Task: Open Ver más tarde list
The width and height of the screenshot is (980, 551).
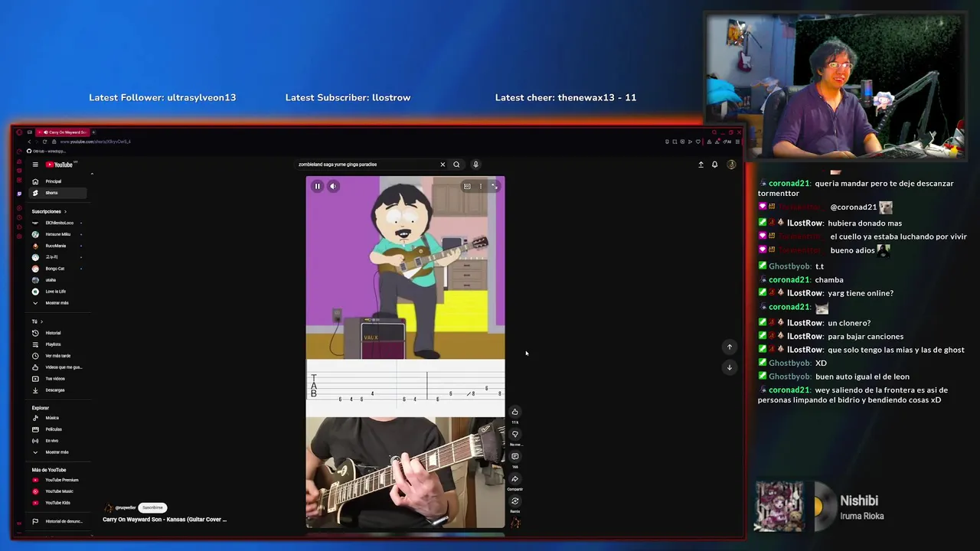Action: pos(57,356)
